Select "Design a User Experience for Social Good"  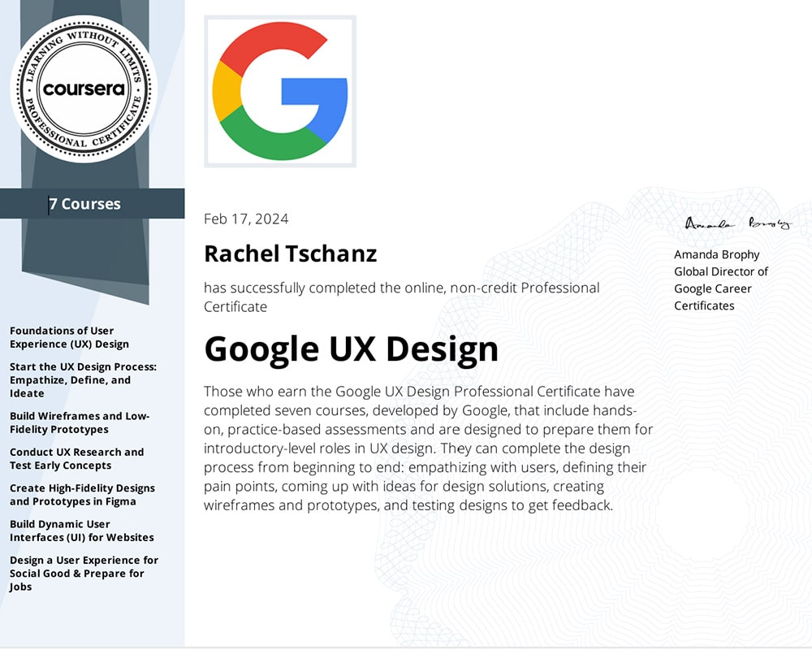click(84, 573)
